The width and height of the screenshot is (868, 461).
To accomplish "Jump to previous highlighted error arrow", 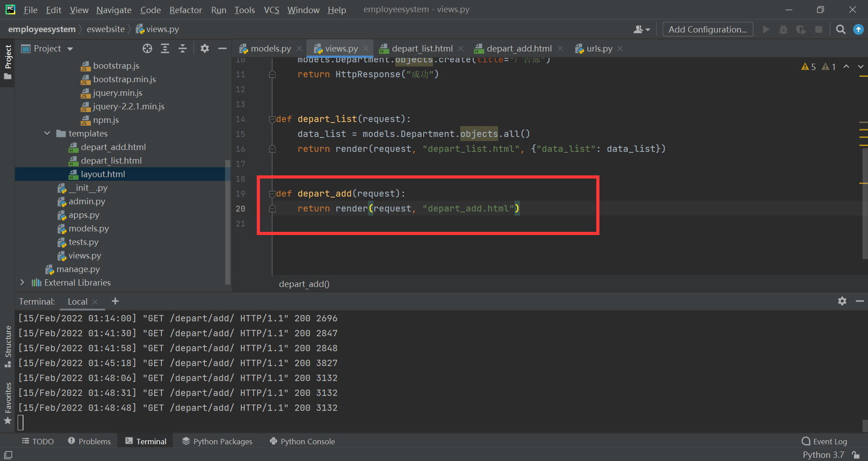I will coord(846,66).
